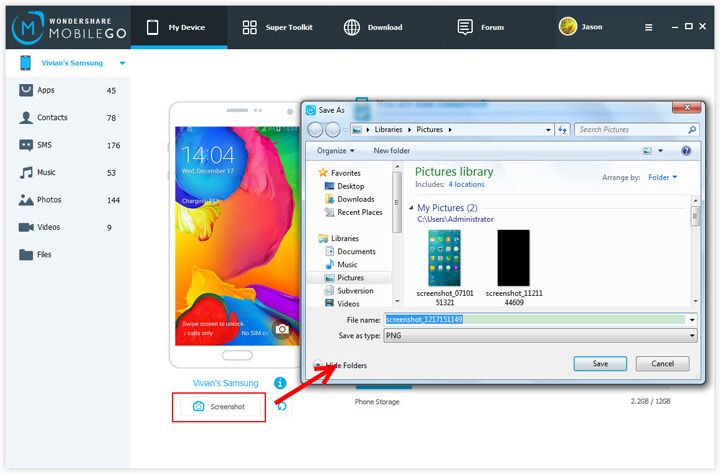Screen dimensions: 720x474
Task: Click the camera icon on phone preview
Action: 282,329
